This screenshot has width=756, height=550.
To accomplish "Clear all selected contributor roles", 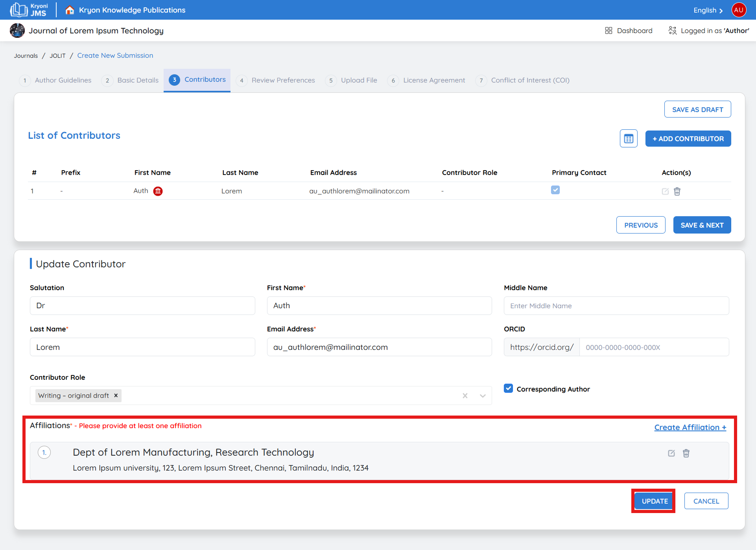I will [x=465, y=396].
